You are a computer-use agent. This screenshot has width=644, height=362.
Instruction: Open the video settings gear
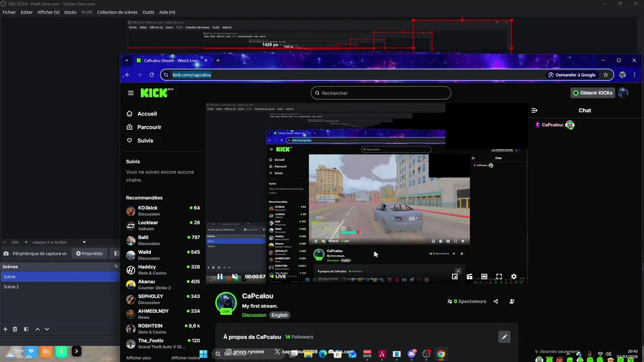click(514, 277)
